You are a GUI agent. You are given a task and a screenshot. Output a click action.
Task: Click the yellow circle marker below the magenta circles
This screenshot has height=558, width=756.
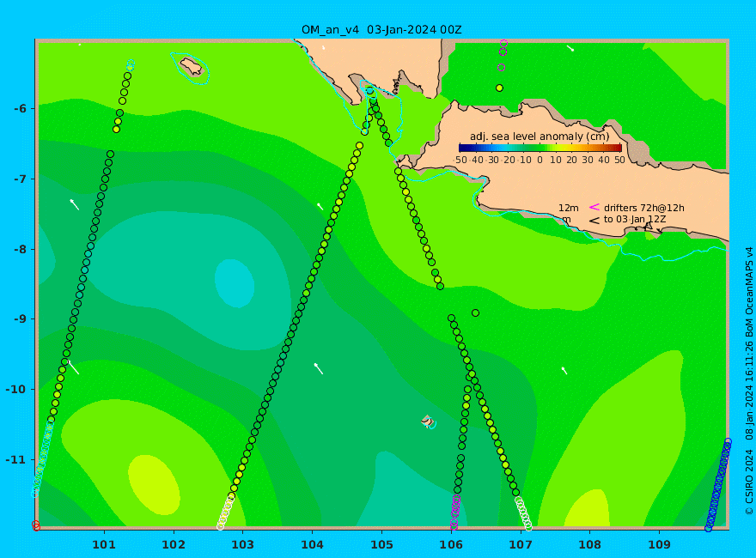pos(499,88)
